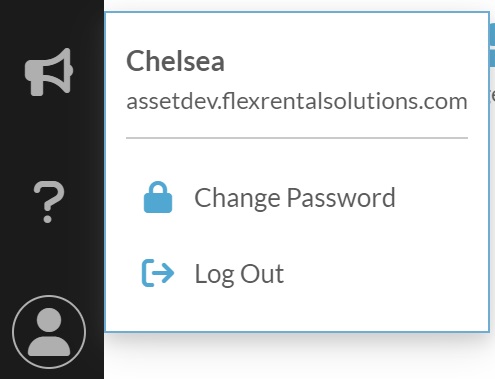Click the assetdev.flexrentalsolutions.com domain text
This screenshot has width=495, height=379.
pyautogui.click(x=297, y=101)
